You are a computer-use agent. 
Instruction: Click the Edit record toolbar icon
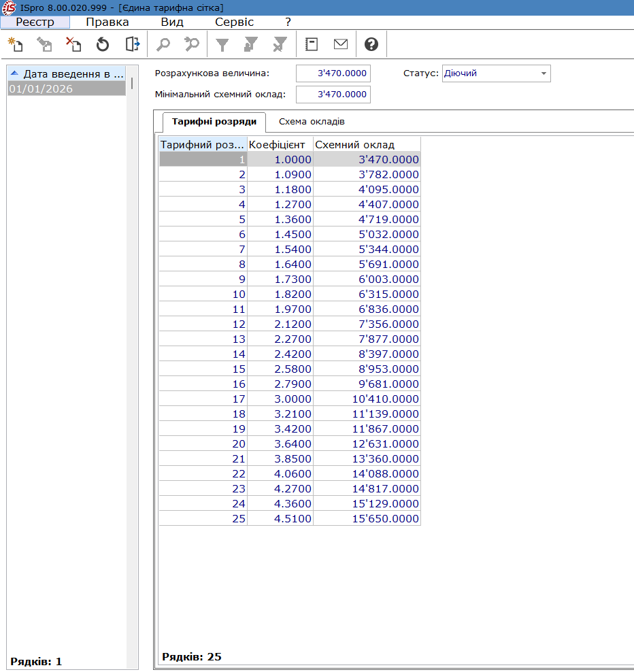44,44
